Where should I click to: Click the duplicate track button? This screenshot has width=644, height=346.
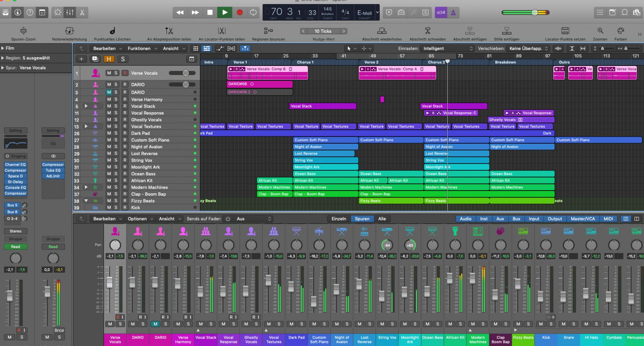pyautogui.click(x=95, y=59)
